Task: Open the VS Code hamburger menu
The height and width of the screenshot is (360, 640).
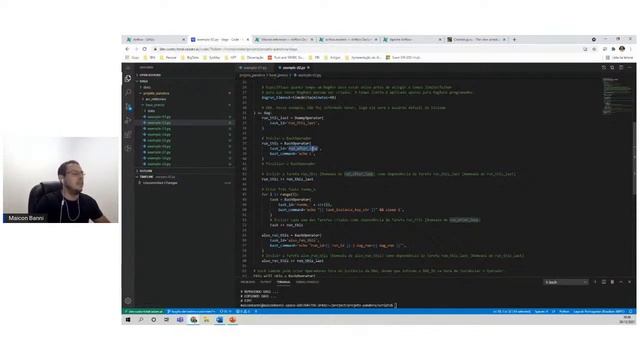Action: tap(128, 68)
